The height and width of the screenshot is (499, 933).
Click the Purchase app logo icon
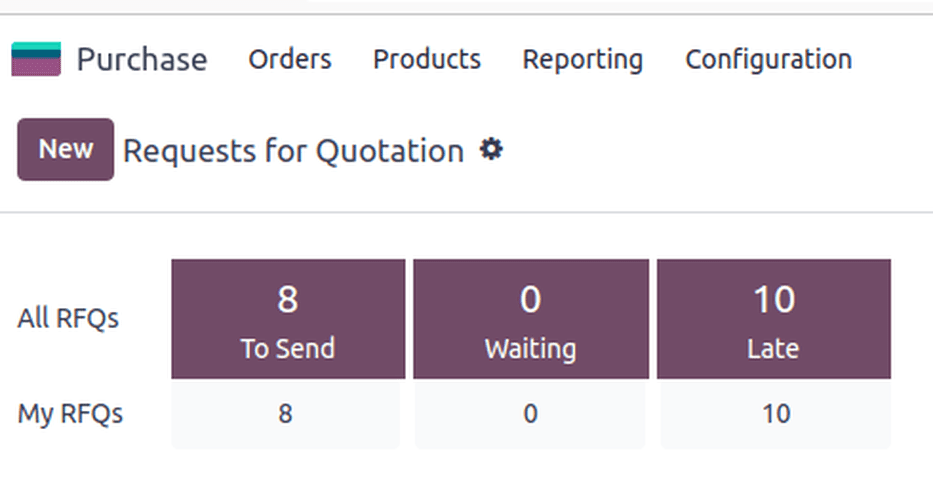[36, 59]
